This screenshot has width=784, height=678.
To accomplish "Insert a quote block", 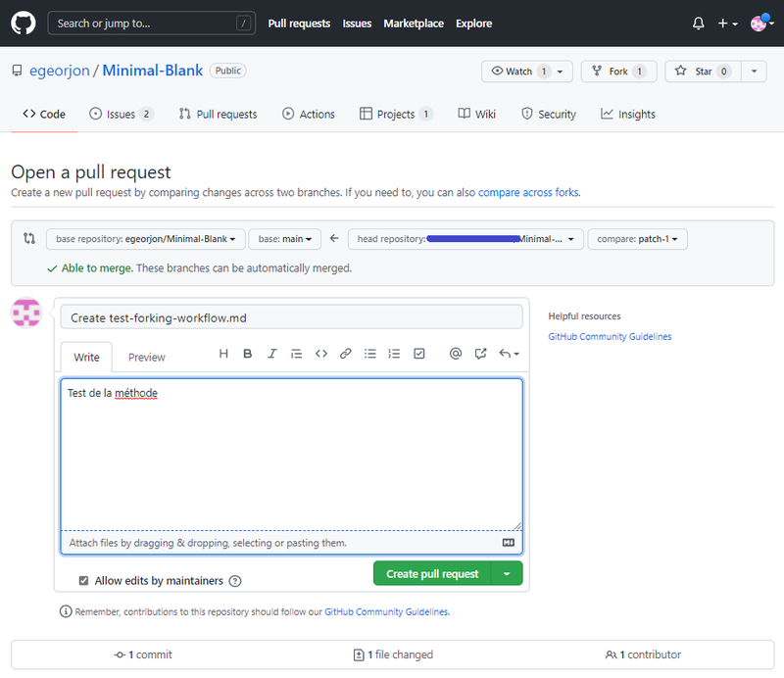I will 296,354.
